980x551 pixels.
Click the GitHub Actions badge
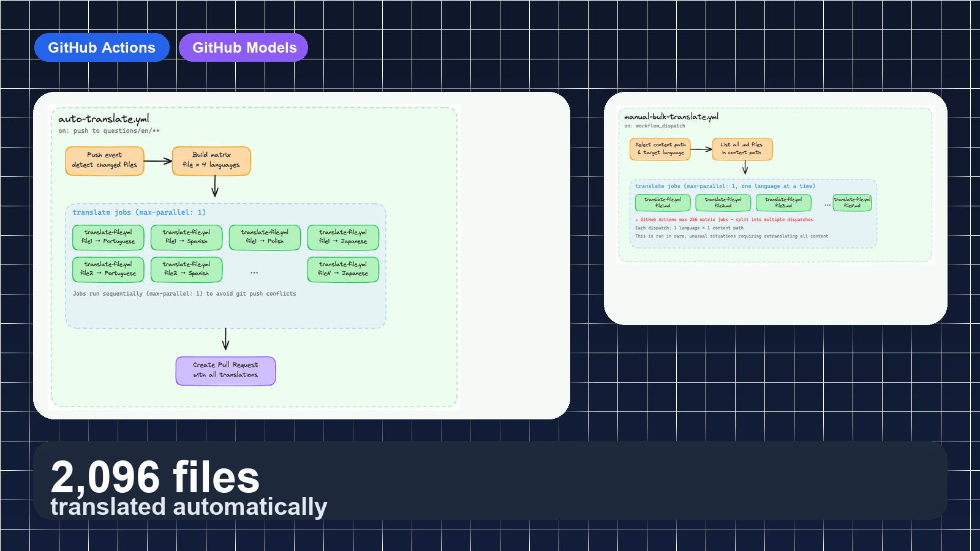pyautogui.click(x=102, y=47)
